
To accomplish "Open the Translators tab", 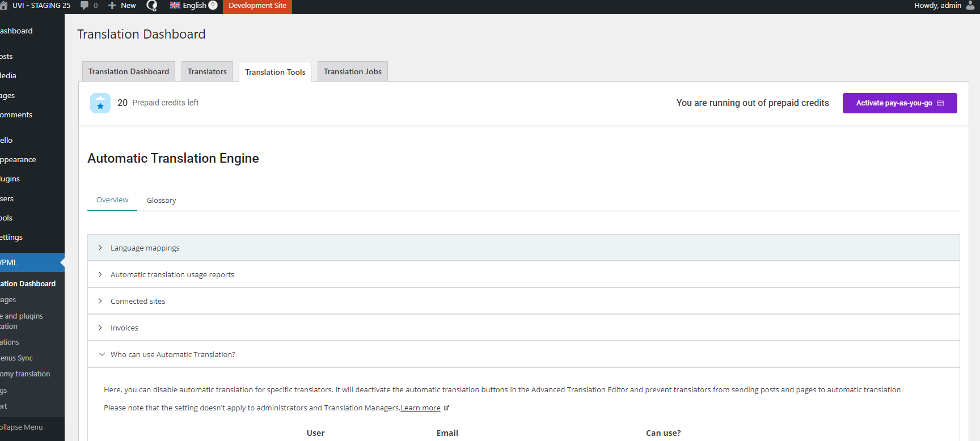I will (x=207, y=71).
